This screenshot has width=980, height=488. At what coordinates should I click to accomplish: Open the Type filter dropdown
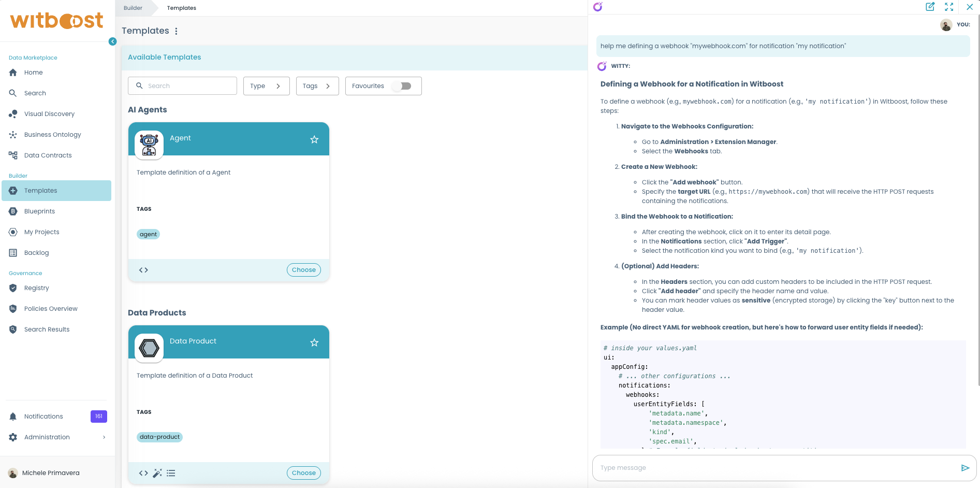click(x=266, y=86)
